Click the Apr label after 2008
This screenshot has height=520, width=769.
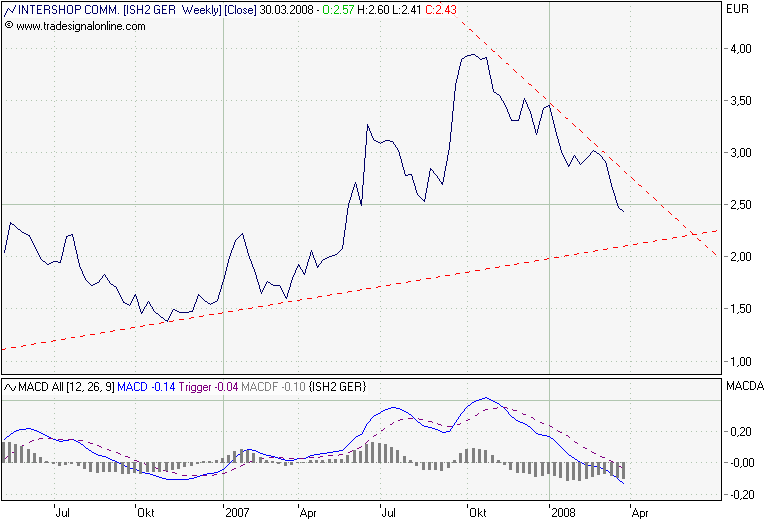(640, 513)
